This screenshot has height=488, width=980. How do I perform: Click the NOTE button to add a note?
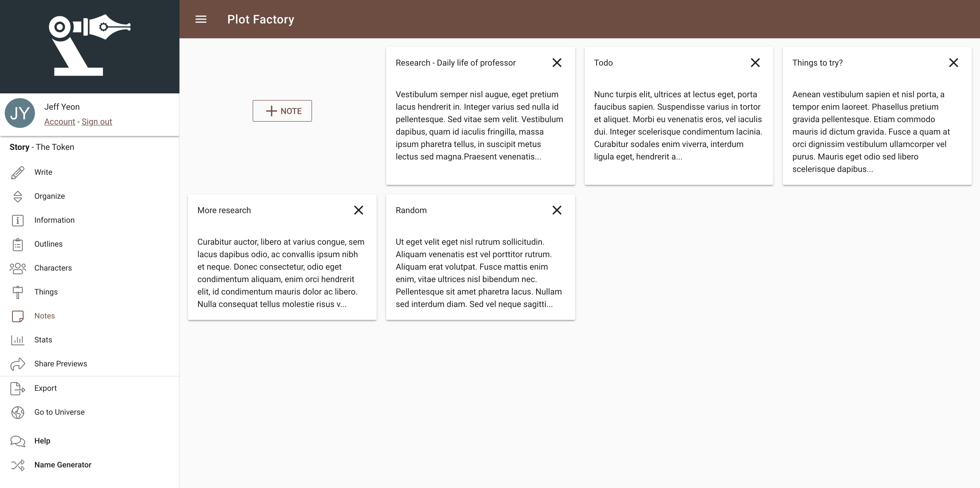(x=282, y=111)
